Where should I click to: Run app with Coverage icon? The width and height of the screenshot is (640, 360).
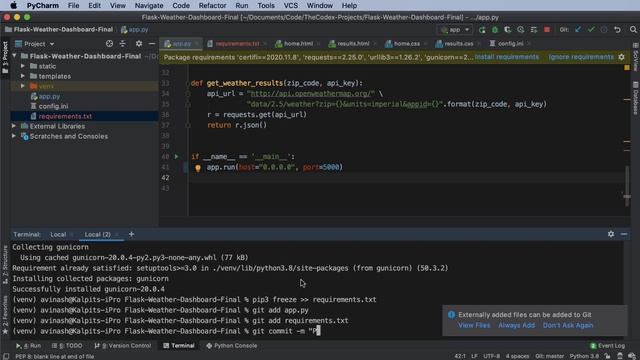[x=507, y=30]
